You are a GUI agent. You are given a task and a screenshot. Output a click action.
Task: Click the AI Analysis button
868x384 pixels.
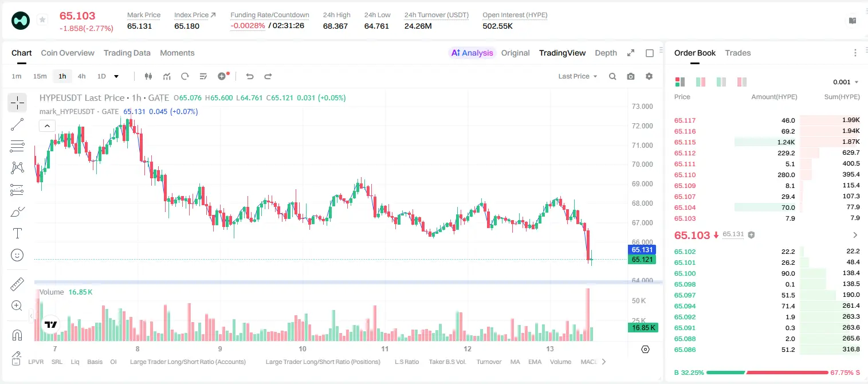coord(472,53)
